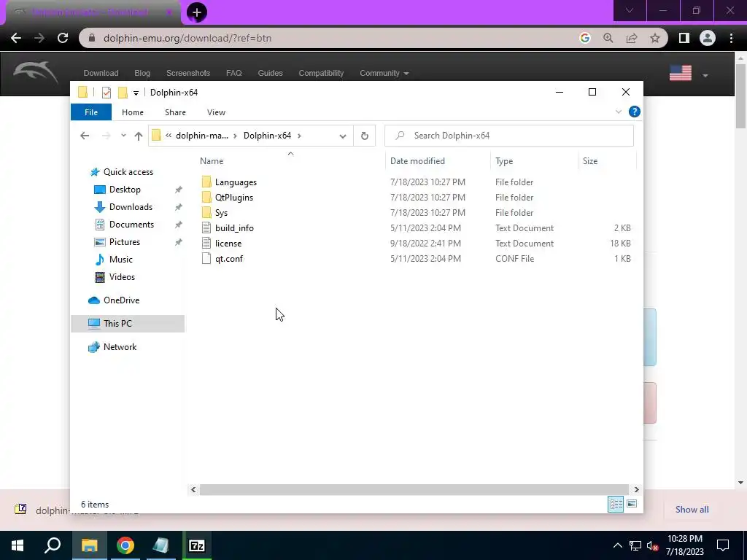Click Chrome bookmark star icon
Viewport: 747px width, 560px height.
tap(655, 38)
